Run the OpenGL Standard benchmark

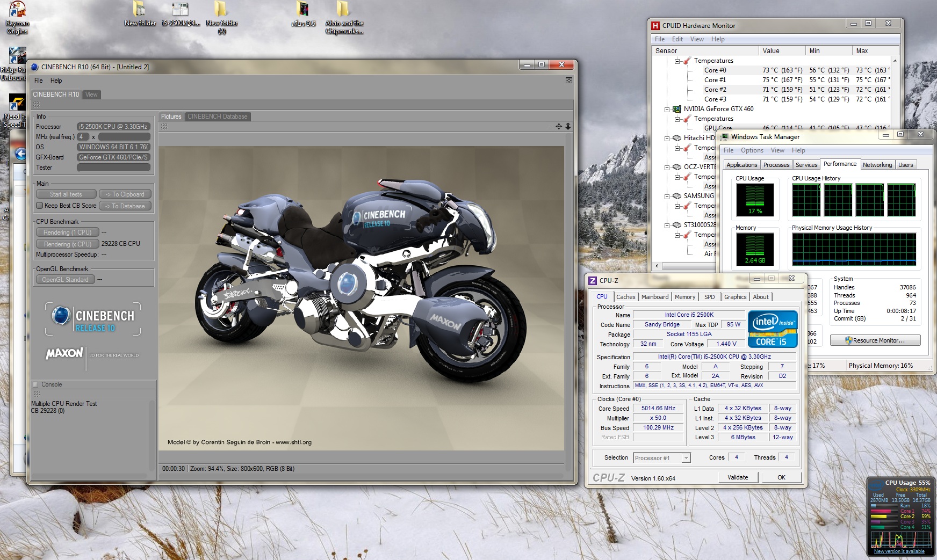pyautogui.click(x=66, y=280)
